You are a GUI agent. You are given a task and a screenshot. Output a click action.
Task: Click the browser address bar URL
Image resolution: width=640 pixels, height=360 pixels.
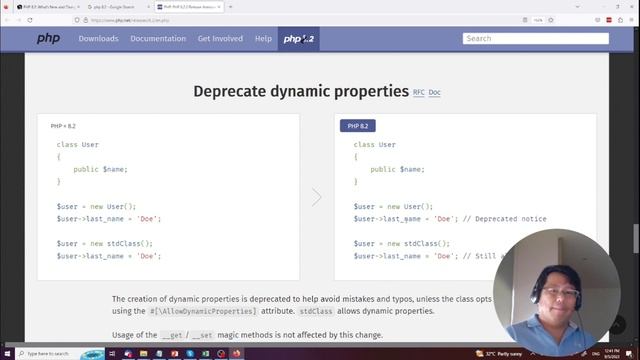130,20
